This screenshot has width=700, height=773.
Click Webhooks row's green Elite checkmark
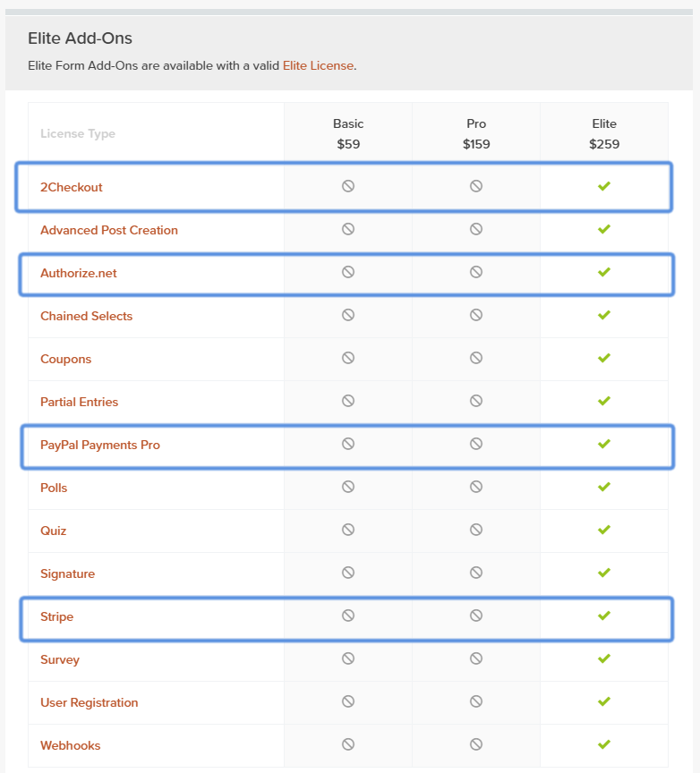(604, 744)
